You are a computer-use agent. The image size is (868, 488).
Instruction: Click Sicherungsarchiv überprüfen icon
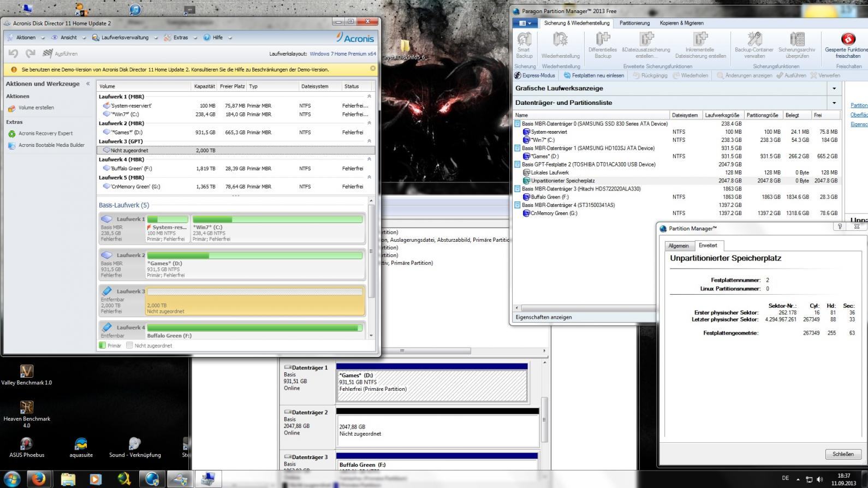tap(797, 45)
